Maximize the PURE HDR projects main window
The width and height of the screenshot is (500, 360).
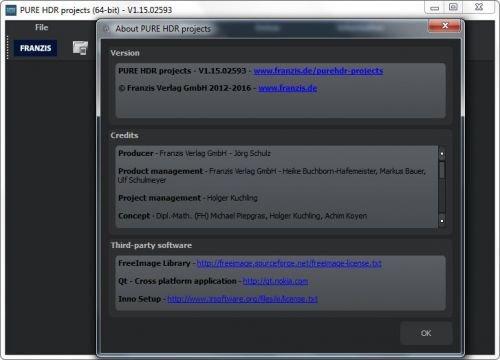[x=453, y=7]
